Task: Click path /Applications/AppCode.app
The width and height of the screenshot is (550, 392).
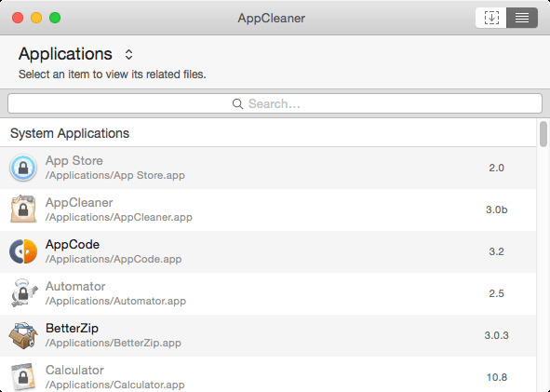Action: [x=114, y=259]
